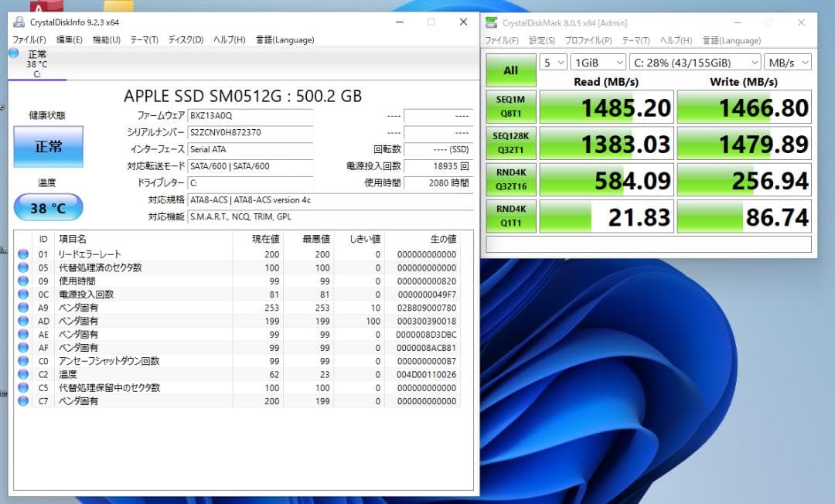This screenshot has width=835, height=504.
Task: Click the status indicator for 温度 attribute C2
Action: (x=23, y=374)
